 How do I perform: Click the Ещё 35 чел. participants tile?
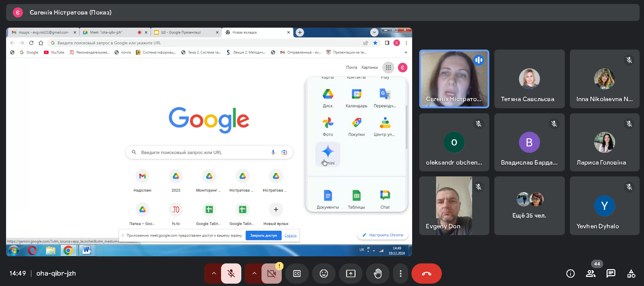pos(529,206)
